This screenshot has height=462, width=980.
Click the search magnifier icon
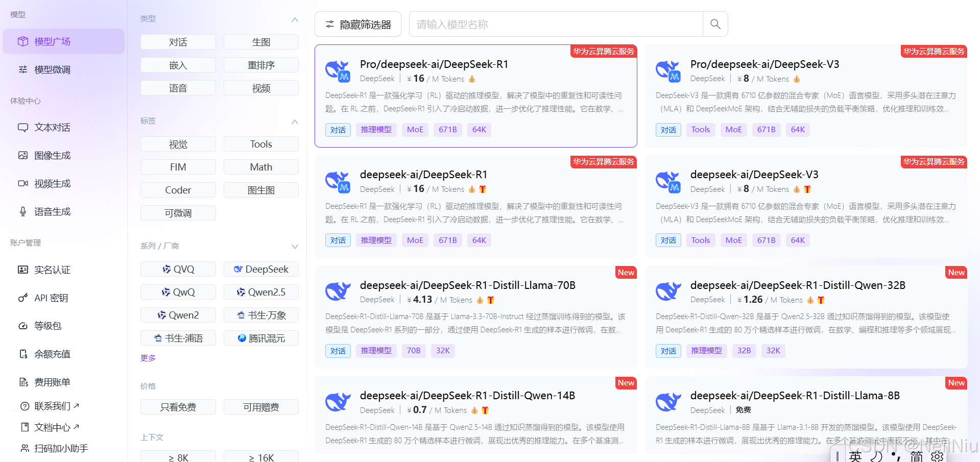pos(715,24)
